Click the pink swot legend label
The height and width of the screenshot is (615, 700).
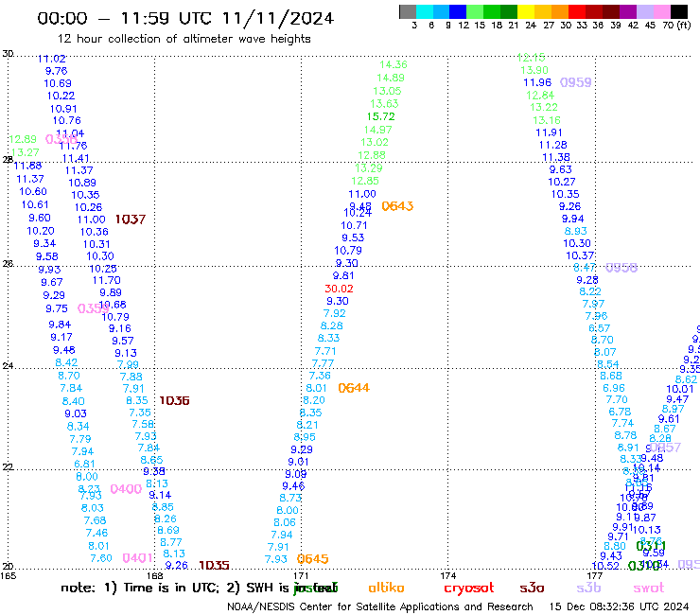pyautogui.click(x=648, y=588)
